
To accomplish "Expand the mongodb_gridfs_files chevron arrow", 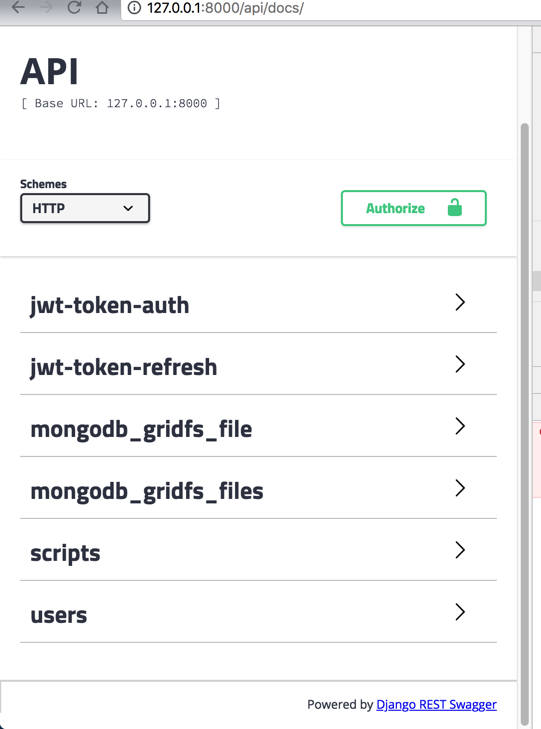I will [460, 488].
